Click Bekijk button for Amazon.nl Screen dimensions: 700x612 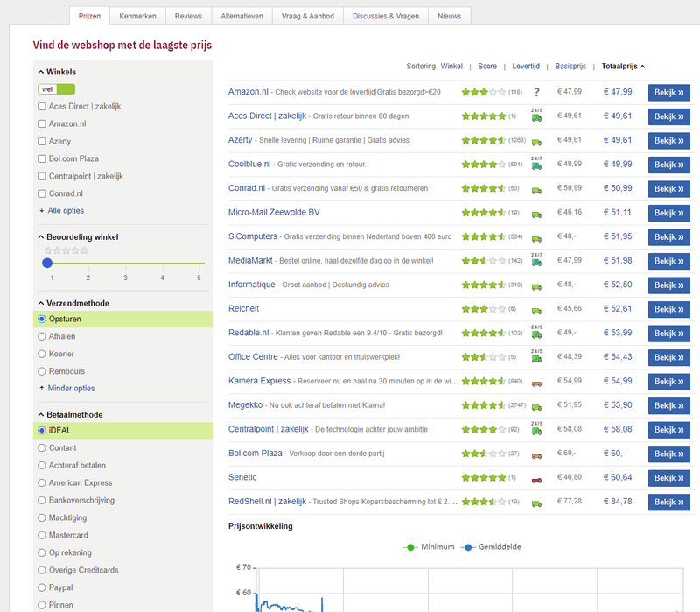[x=668, y=93]
